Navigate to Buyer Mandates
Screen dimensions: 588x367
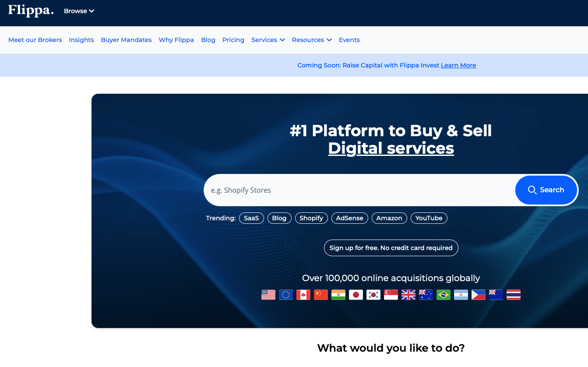point(126,40)
